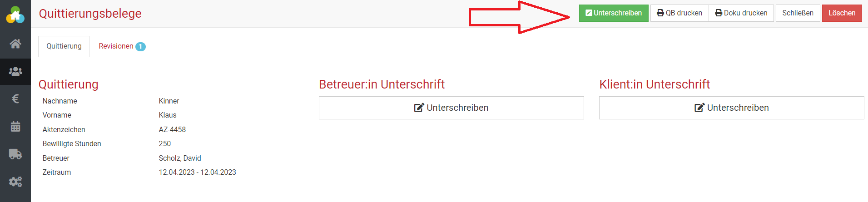Sign under Betreuer:in Unterschrift
Screen dimensions: 868x202
(x=451, y=108)
